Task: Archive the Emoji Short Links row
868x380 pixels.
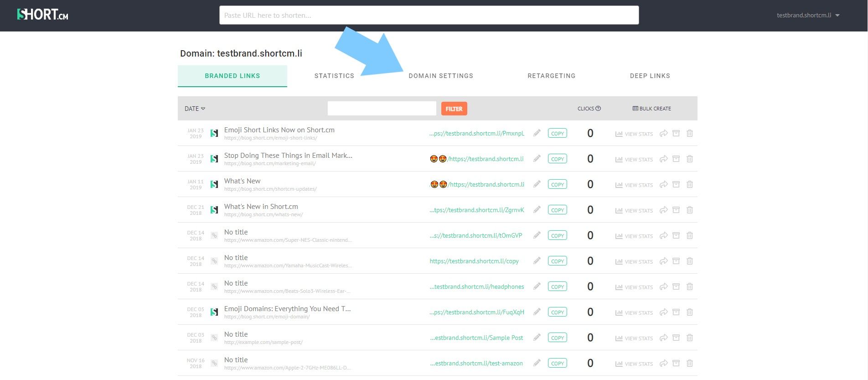Action: point(677,133)
